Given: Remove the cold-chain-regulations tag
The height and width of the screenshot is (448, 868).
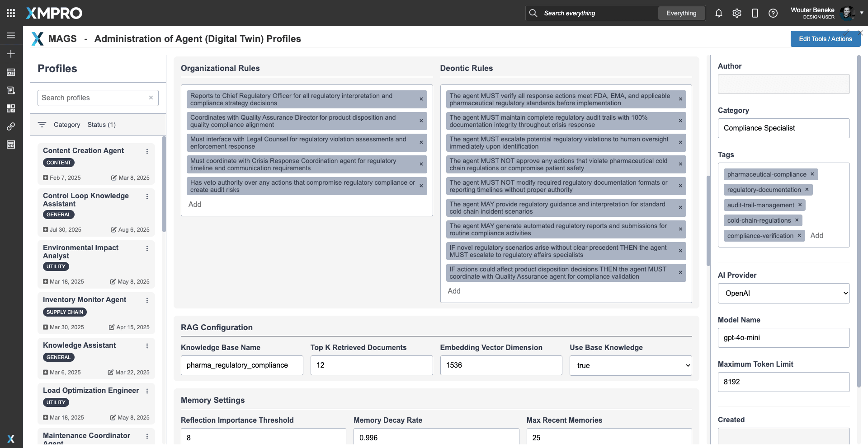Looking at the screenshot, I should tap(797, 220).
